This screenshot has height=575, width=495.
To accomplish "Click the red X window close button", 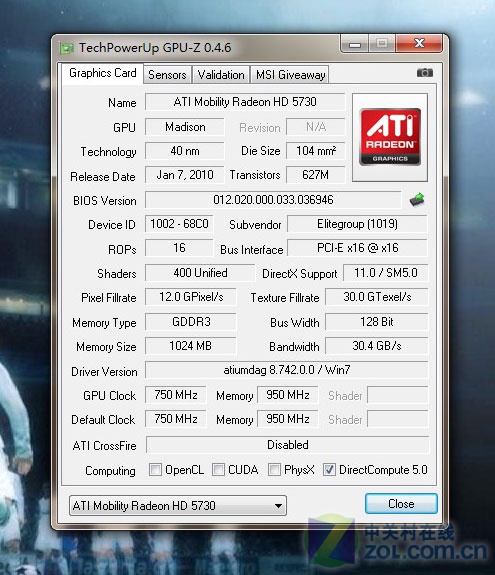I will coord(419,44).
